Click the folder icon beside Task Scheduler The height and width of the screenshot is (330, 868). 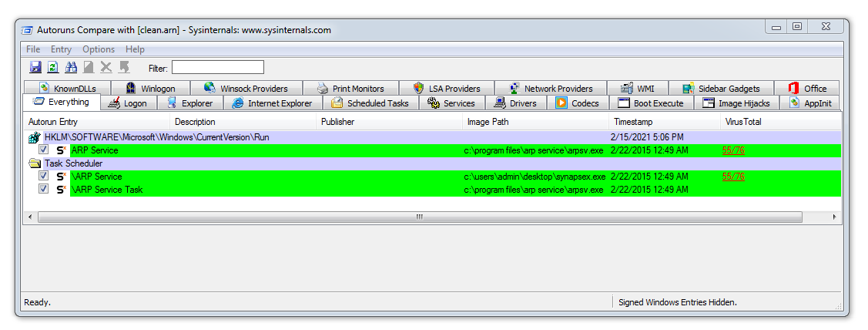35,163
